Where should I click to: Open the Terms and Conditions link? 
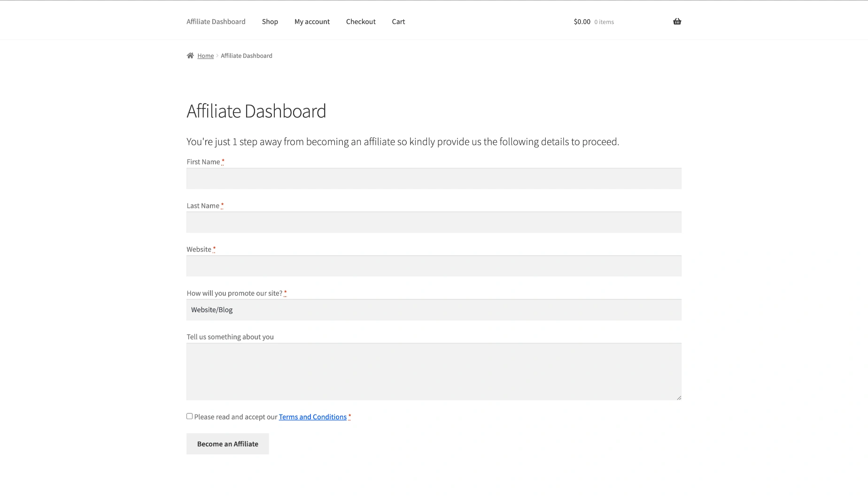coord(312,417)
